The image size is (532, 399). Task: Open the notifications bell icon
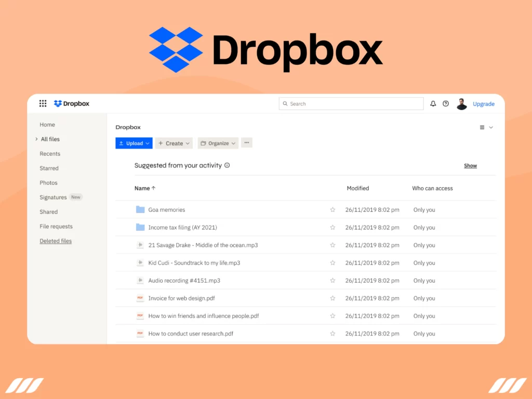pos(433,103)
